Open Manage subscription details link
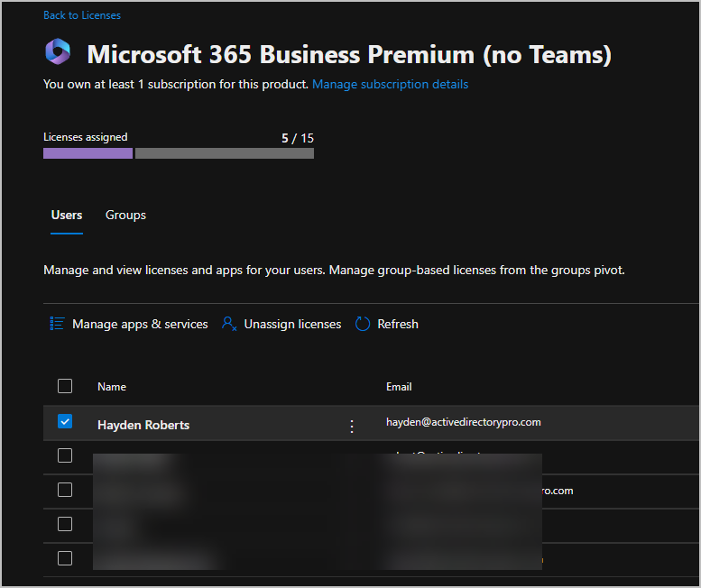This screenshot has height=588, width=701. click(390, 84)
